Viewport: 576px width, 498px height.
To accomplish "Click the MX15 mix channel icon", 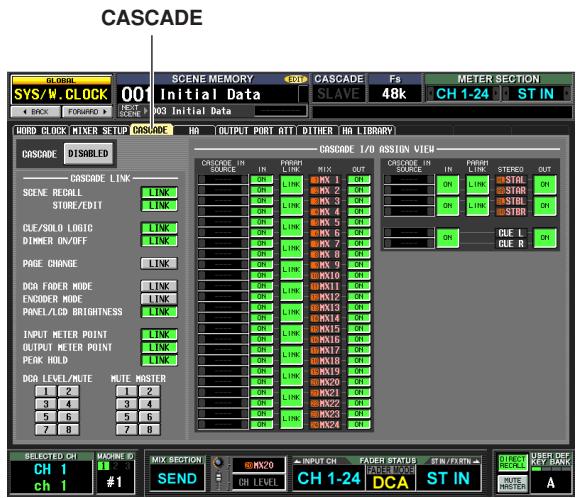I will (315, 329).
